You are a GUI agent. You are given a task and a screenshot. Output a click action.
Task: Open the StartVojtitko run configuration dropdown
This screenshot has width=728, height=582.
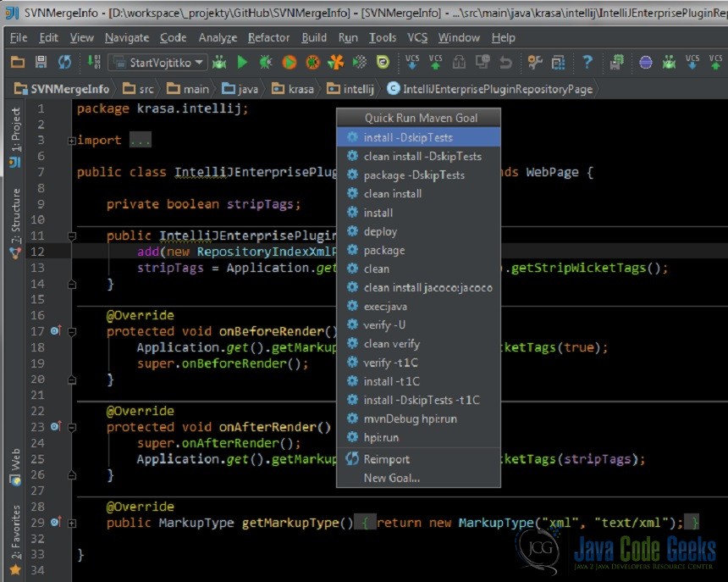point(157,62)
